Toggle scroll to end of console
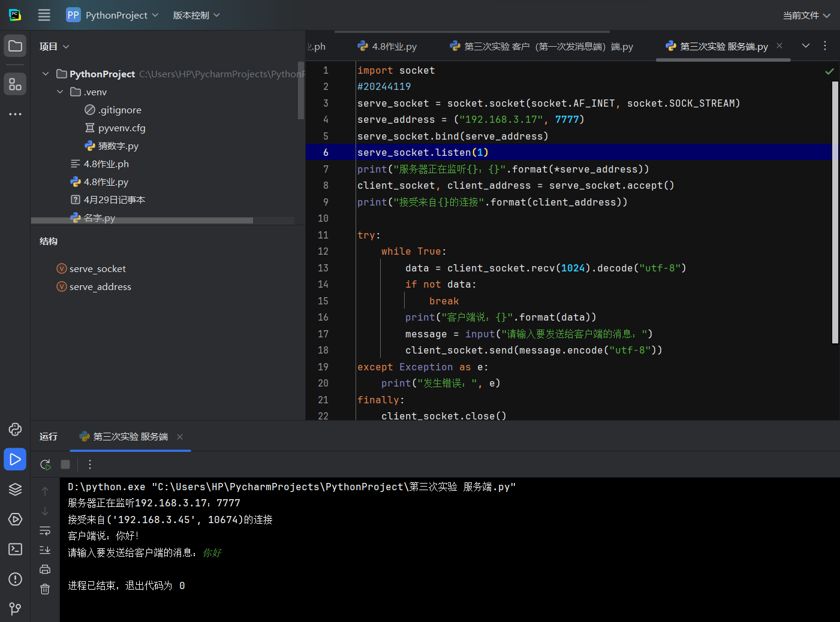Image resolution: width=840 pixels, height=622 pixels. (45, 549)
